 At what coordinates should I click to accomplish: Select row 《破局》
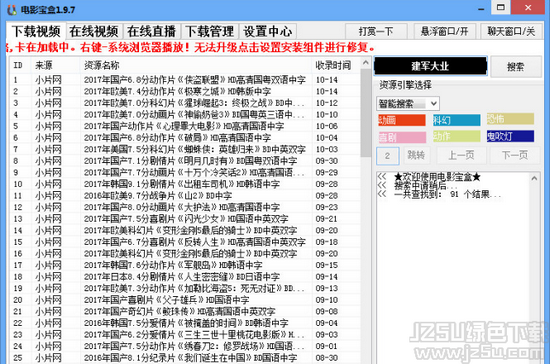(185, 138)
